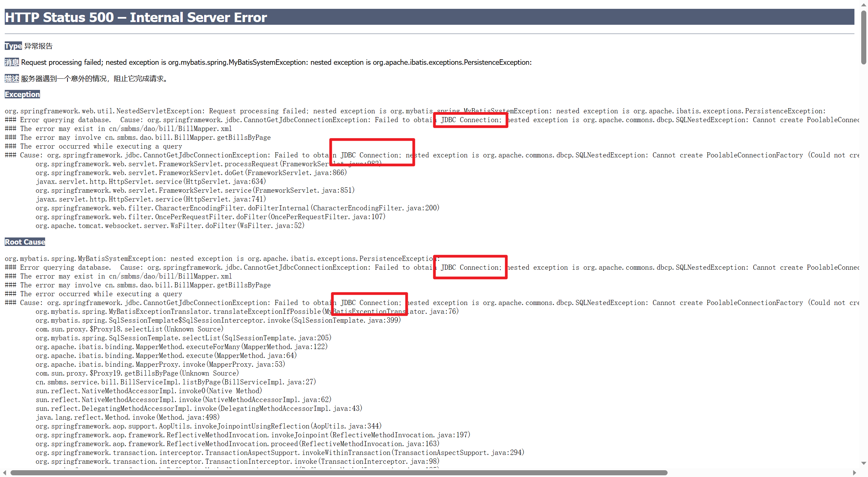The width and height of the screenshot is (868, 477).
Task: Click the TransactionInterceptor.invoke stack line
Action: point(237,461)
